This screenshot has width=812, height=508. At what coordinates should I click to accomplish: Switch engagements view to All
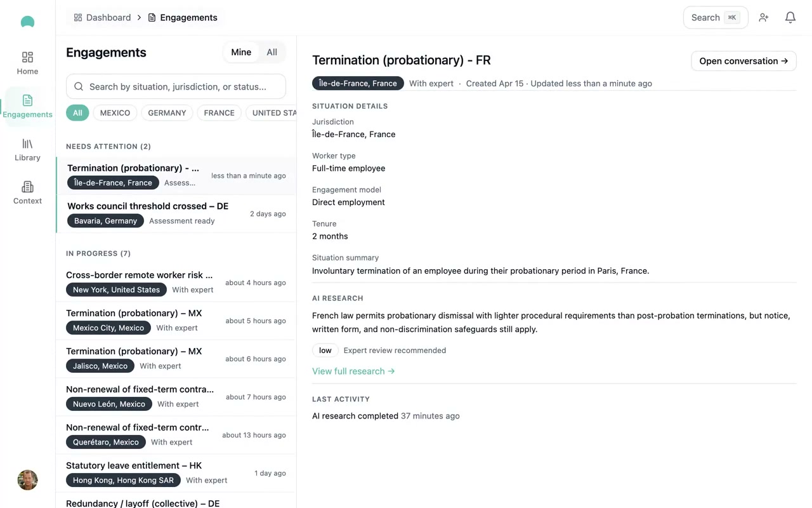pos(272,52)
